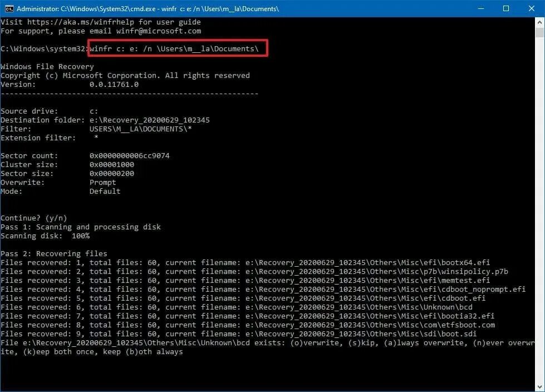Click the 'Extension filter:' label
The image size is (545, 392).
(38, 138)
